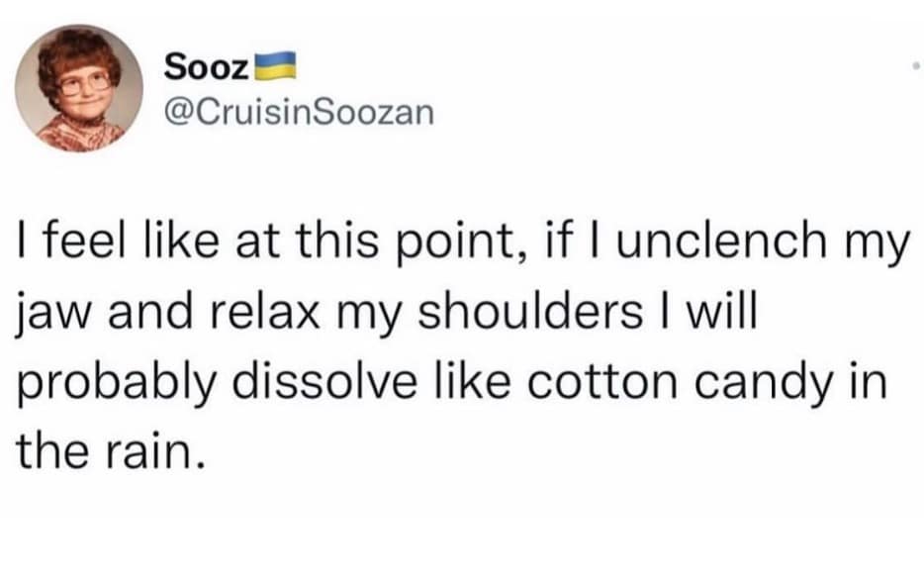Image resolution: width=924 pixels, height=584 pixels.
Task: Open the Sooz display name
Action: click(x=205, y=65)
